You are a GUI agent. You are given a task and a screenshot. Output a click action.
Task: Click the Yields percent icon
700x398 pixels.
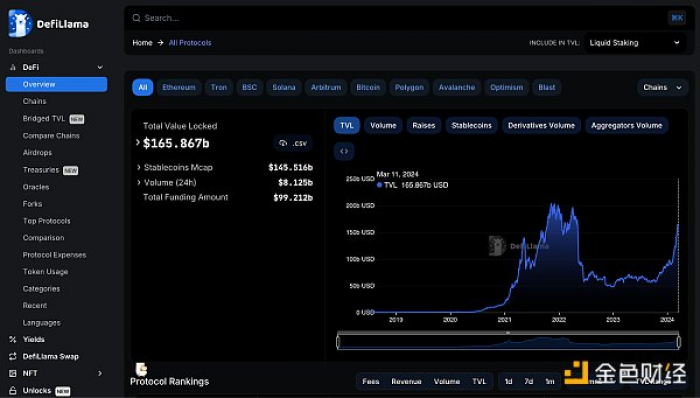pyautogui.click(x=13, y=340)
